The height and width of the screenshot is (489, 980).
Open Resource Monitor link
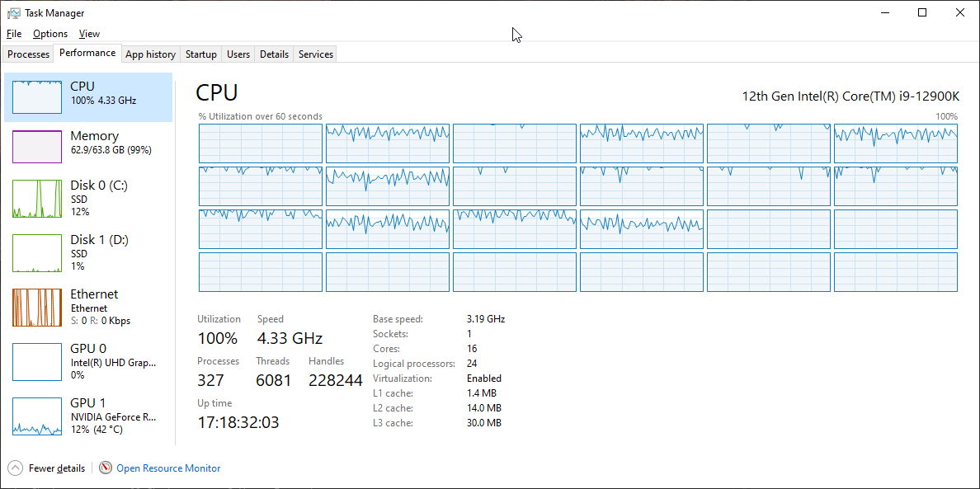[168, 468]
